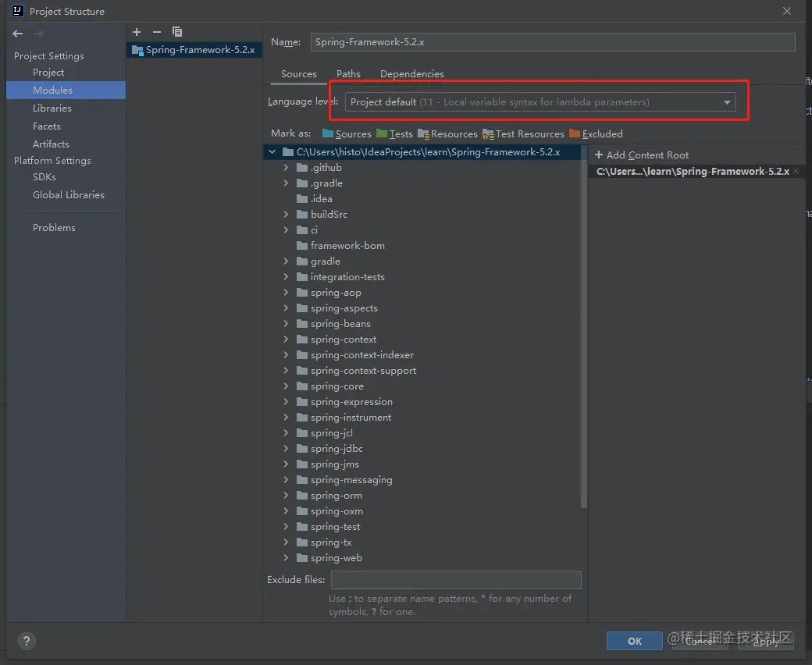Click the framework-bom folder icon

[x=302, y=245]
